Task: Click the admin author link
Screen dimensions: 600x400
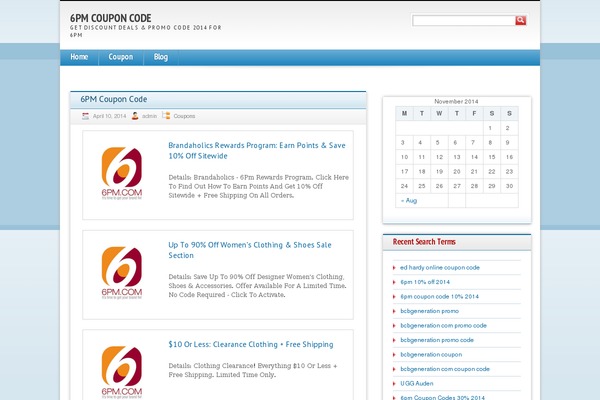Action: tap(149, 116)
